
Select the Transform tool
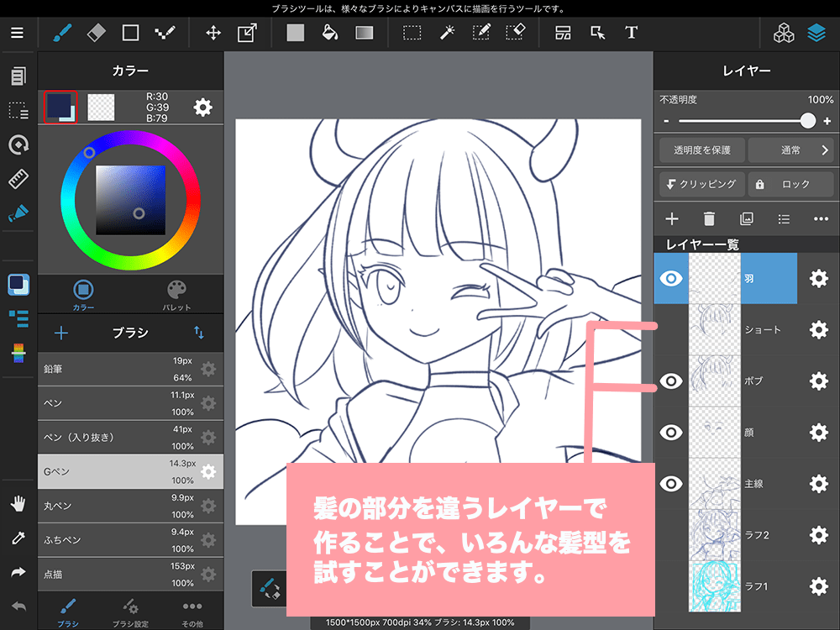247,33
